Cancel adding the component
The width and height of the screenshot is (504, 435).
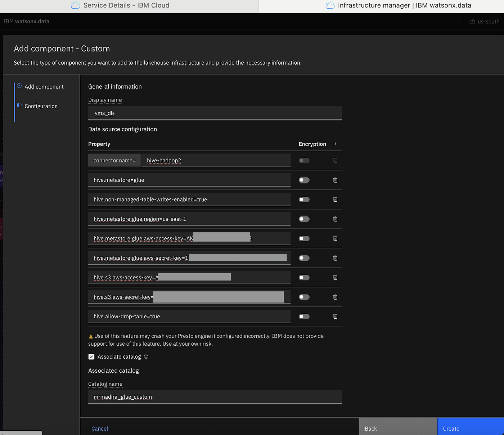(100, 429)
